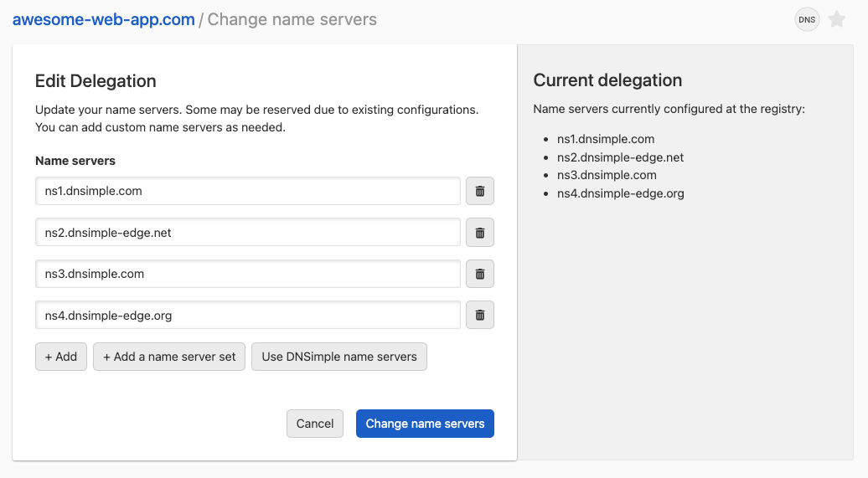Viewport: 868px width, 478px height.
Task: Click ns2.dnsimple-edge.net in Current delegation list
Action: tap(620, 157)
